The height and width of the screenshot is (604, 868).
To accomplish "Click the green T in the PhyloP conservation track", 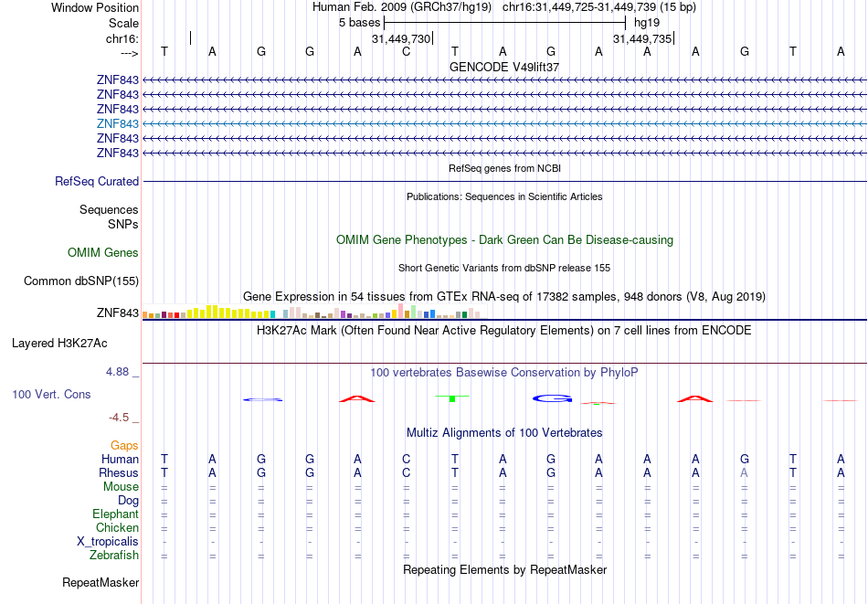I will (452, 397).
